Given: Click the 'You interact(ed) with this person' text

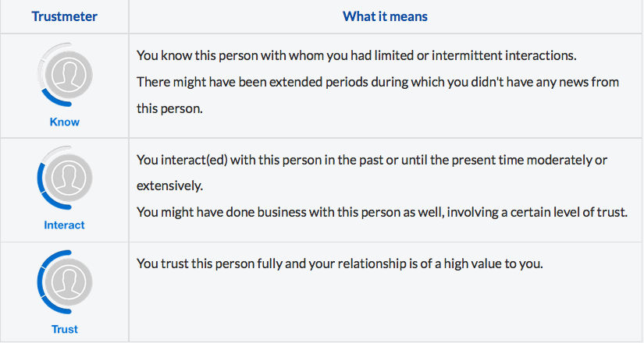Looking at the screenshot, I should 372,160.
